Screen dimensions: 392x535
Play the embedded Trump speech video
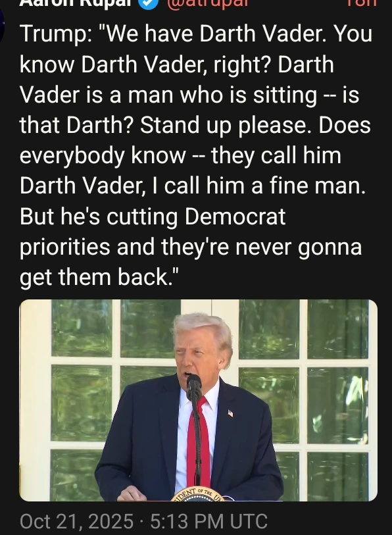coord(198,400)
